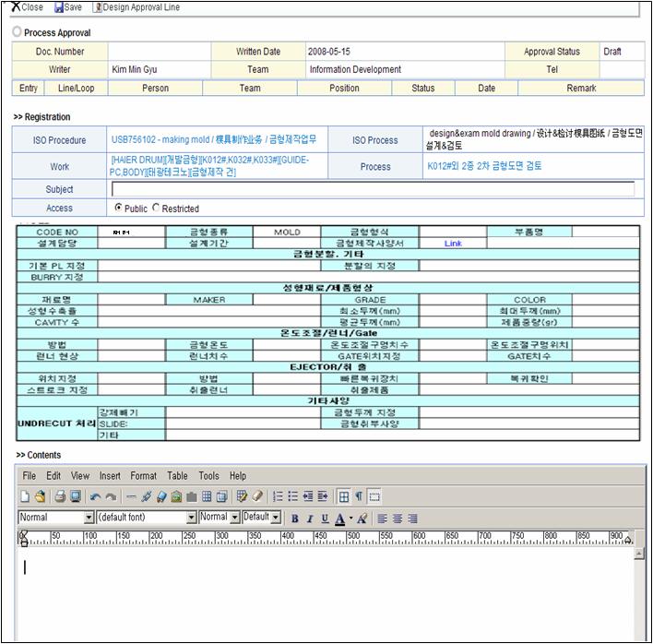Click the New document icon
This screenshot has height=644, width=653.
[x=25, y=496]
